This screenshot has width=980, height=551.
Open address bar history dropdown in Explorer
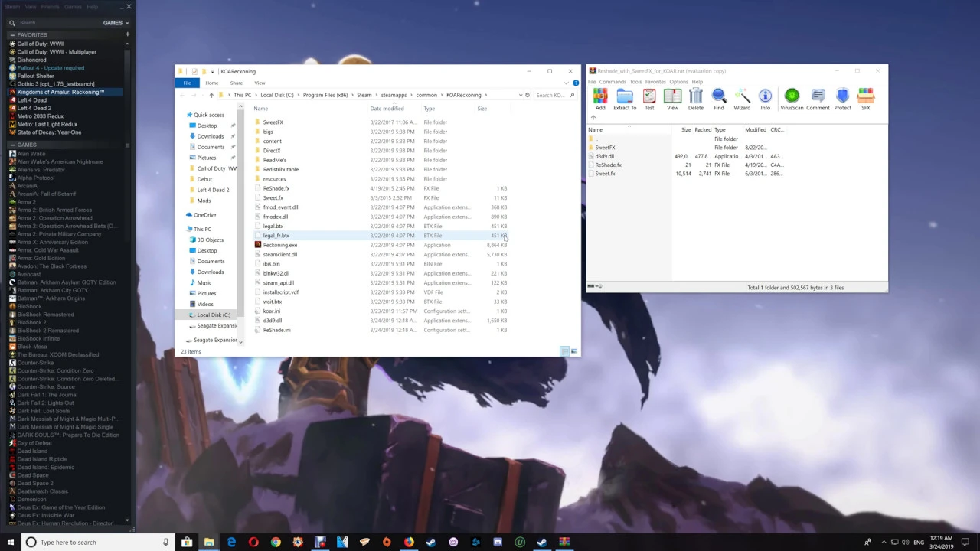(x=521, y=95)
